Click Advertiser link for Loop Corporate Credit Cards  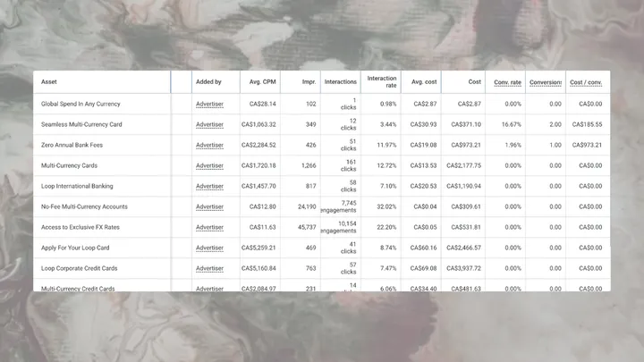pos(209,268)
